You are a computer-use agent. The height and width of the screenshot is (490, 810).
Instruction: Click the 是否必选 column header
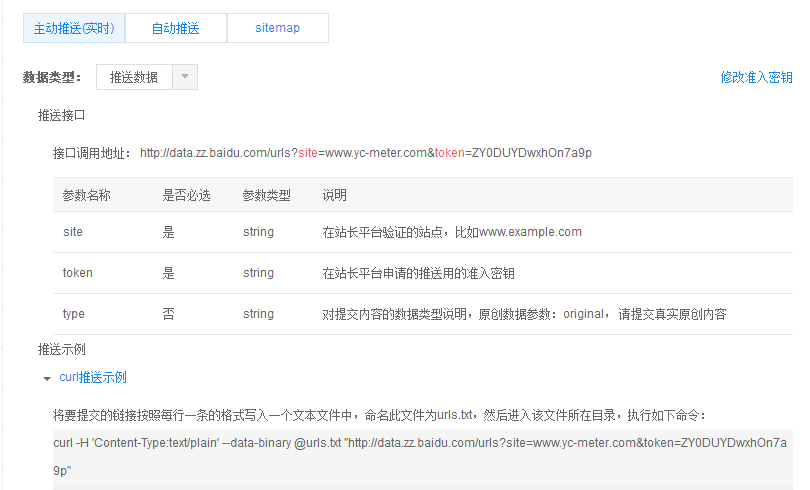click(x=186, y=195)
